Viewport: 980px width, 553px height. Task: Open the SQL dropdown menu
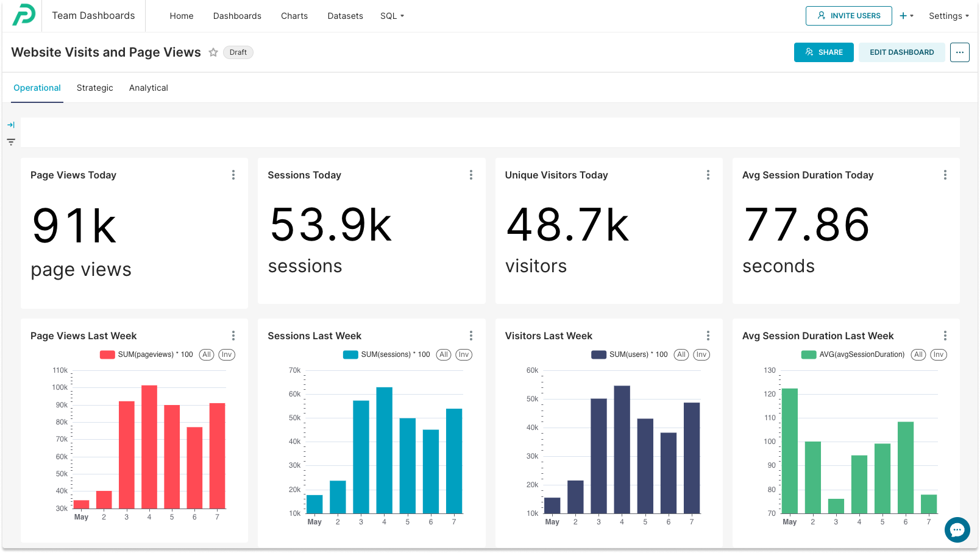pyautogui.click(x=392, y=16)
